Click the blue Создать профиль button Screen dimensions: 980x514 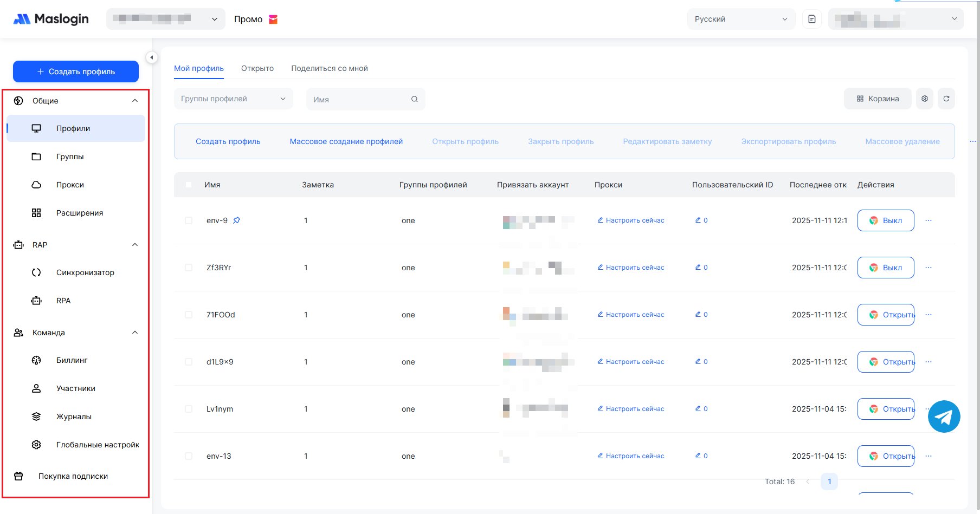76,71
